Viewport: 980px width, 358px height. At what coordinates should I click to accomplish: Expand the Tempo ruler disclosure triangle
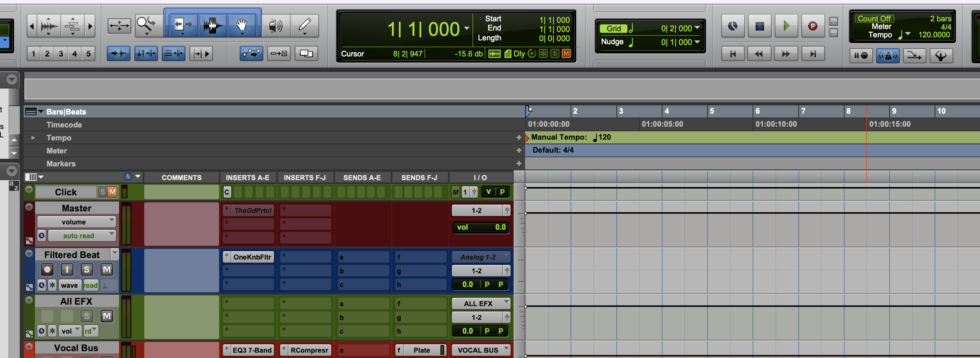tap(33, 138)
